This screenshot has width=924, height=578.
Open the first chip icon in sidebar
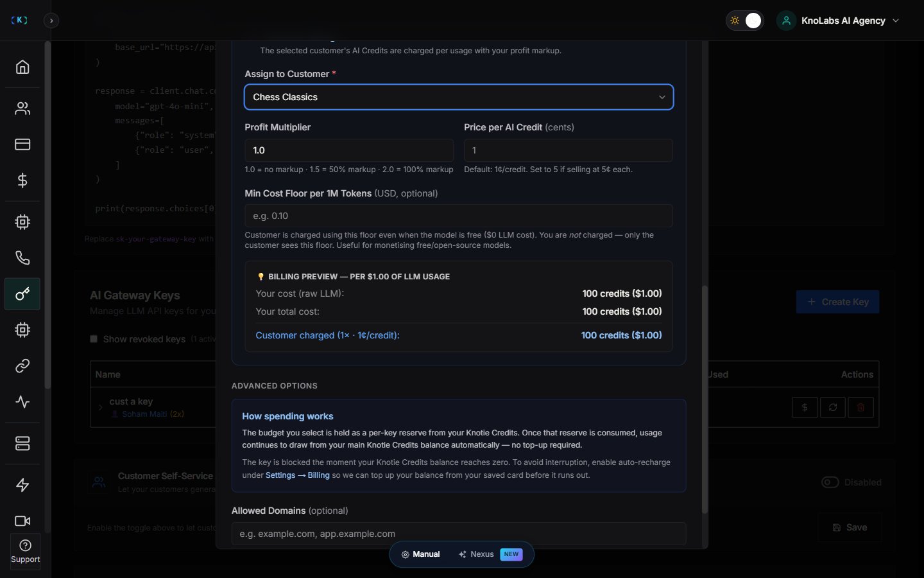click(22, 222)
